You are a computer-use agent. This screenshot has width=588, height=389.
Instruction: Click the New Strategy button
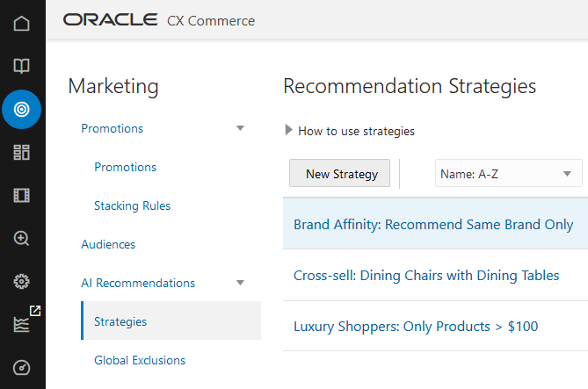(x=342, y=174)
